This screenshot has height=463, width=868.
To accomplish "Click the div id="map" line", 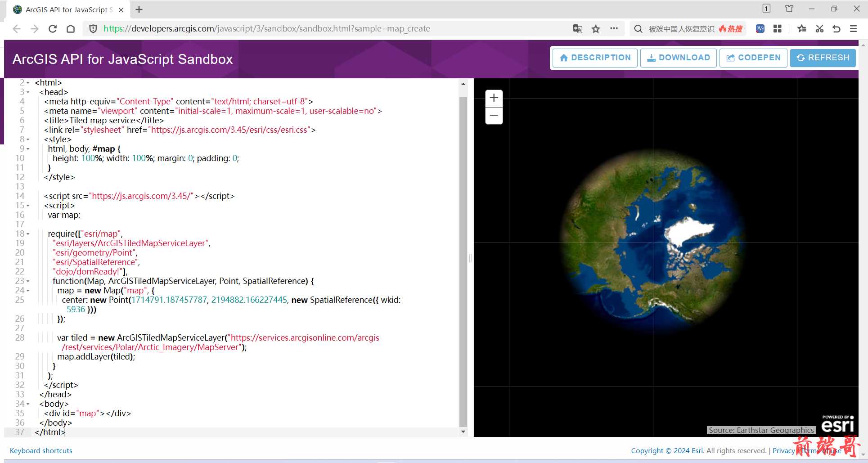I will (x=87, y=413).
